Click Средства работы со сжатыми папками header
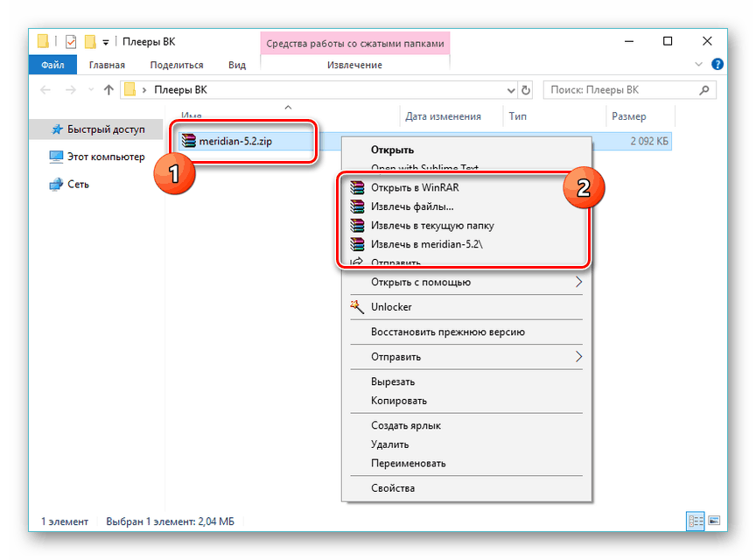Screen dimensions: 756x560 pyautogui.click(x=355, y=44)
